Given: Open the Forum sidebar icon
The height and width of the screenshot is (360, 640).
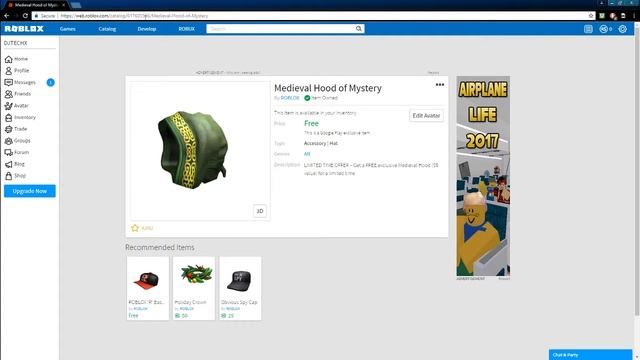Looking at the screenshot, I should tap(9, 152).
